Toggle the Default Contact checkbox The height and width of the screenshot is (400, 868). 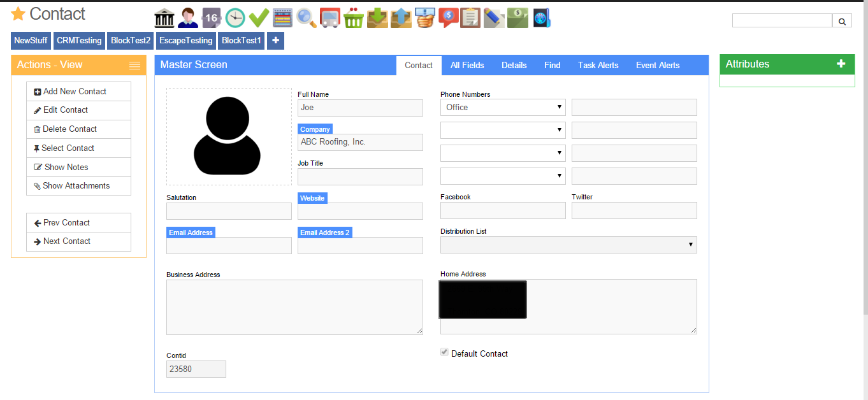tap(444, 353)
